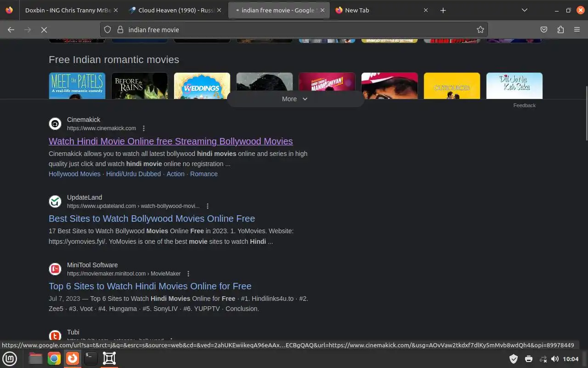The height and width of the screenshot is (368, 588).
Task: Expand the list all tabs dropdown
Action: click(525, 10)
